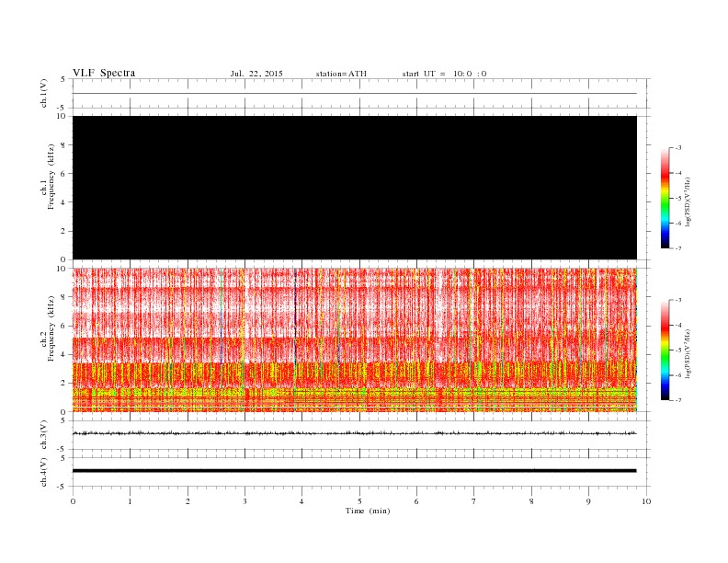Click time axis tick label 8

[531, 501]
